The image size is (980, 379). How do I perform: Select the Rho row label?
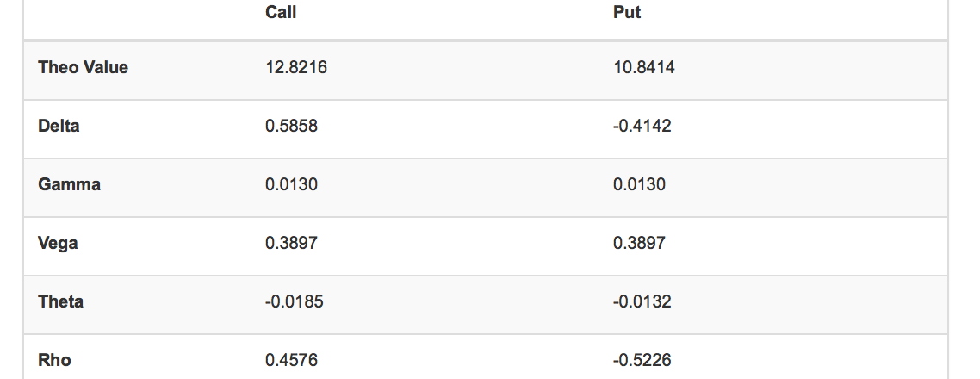click(54, 360)
